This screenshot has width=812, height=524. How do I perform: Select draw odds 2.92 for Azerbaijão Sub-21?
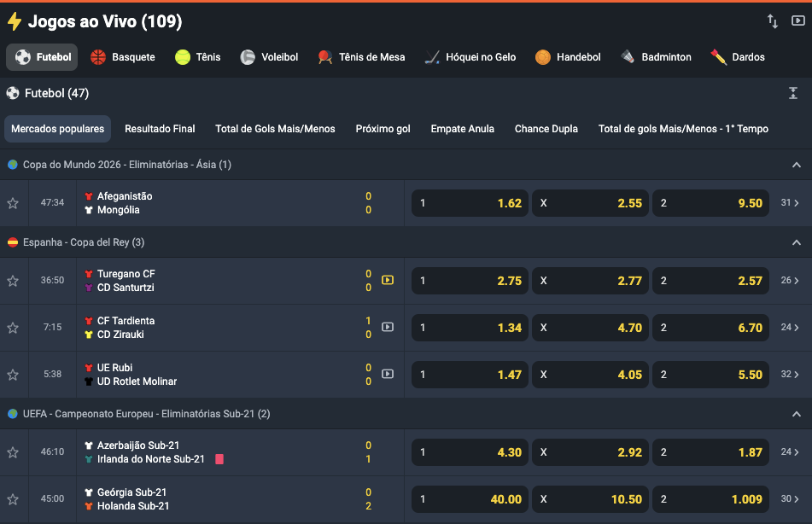click(x=590, y=452)
